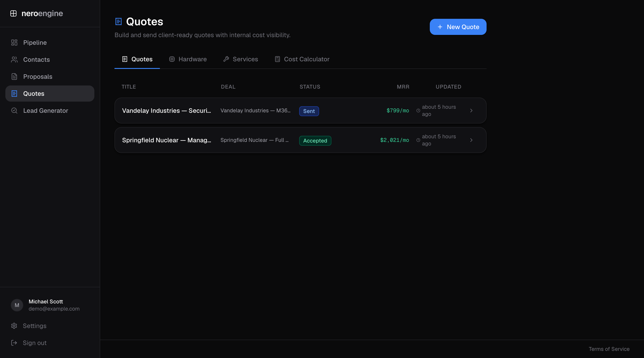Click the Sent status badge
The image size is (644, 358).
(x=309, y=111)
